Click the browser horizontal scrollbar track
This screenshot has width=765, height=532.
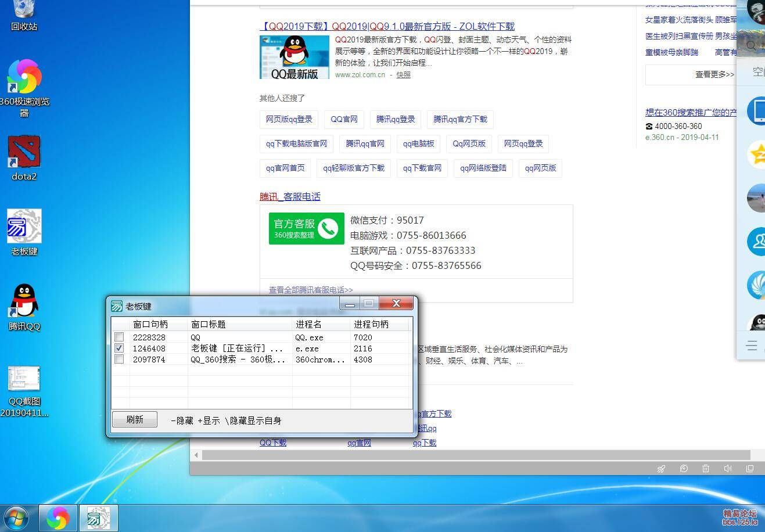[x=476, y=455]
